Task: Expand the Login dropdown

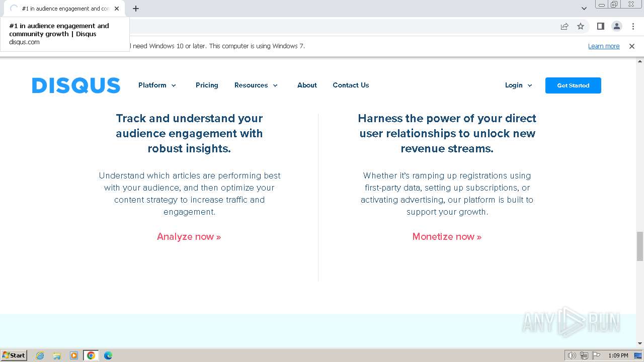Action: 519,85
